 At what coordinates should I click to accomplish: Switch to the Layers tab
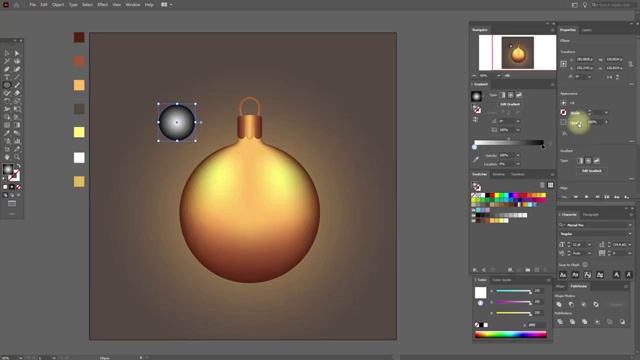point(587,30)
